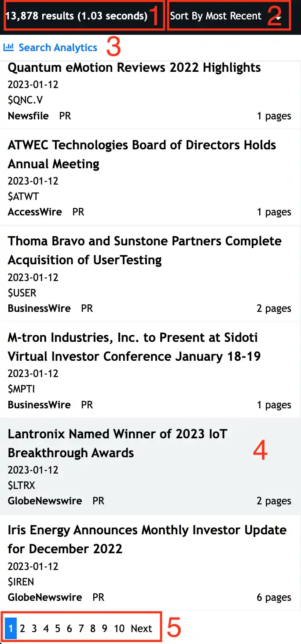
Task: Click the $IREN ticker symbol
Action: coord(21,581)
